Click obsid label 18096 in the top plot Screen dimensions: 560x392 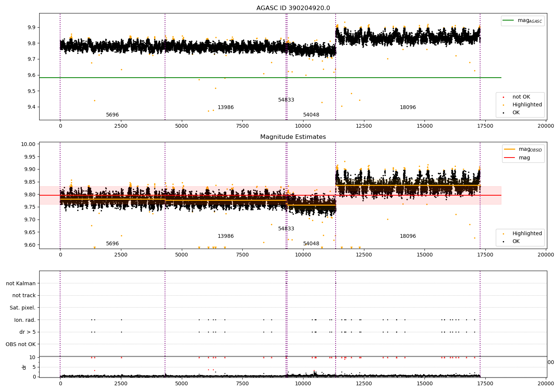tap(408, 108)
